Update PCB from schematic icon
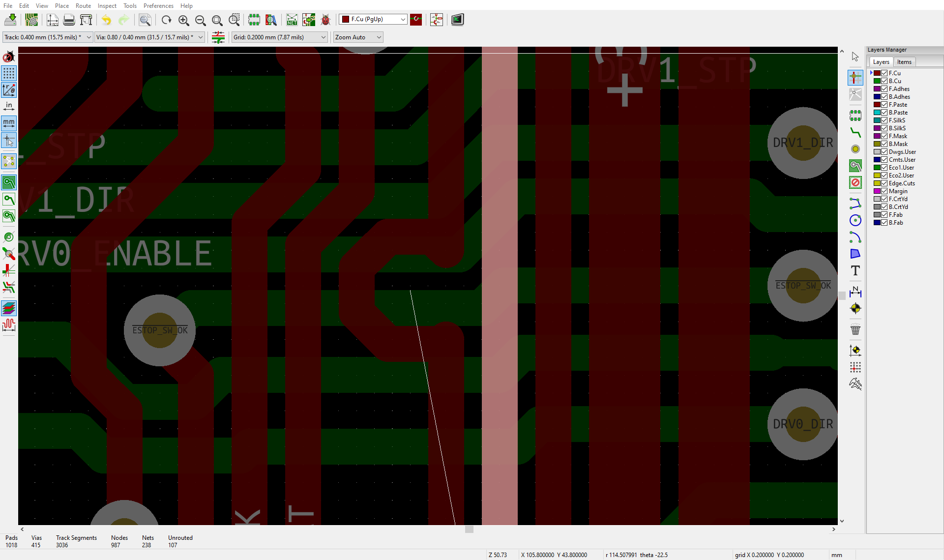 pyautogui.click(x=309, y=20)
